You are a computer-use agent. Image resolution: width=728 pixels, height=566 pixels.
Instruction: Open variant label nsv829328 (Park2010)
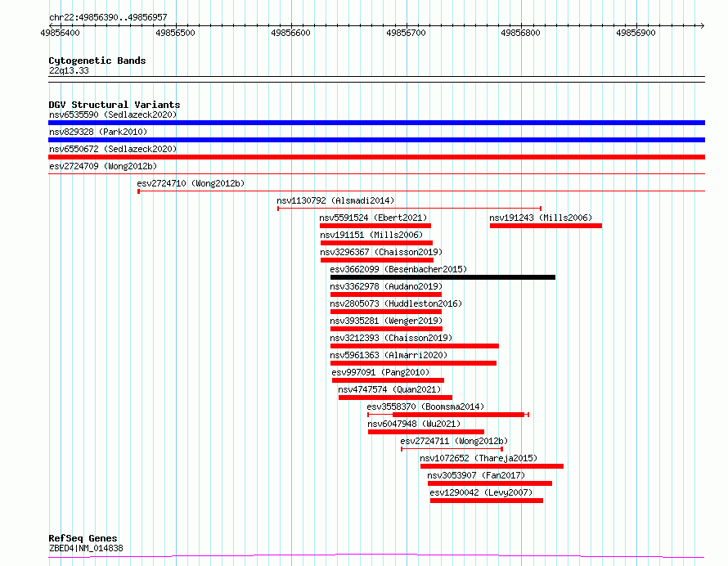(98, 132)
